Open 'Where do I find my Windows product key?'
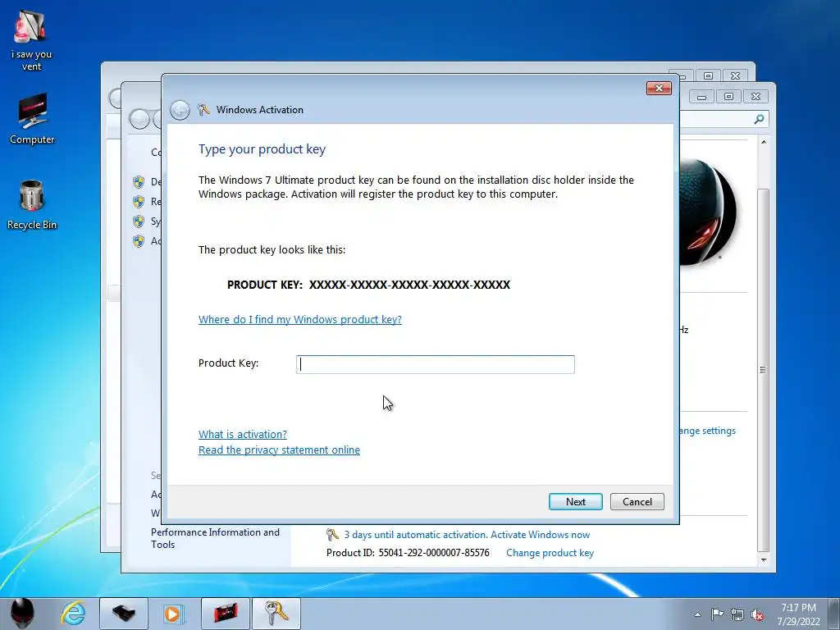 point(300,319)
